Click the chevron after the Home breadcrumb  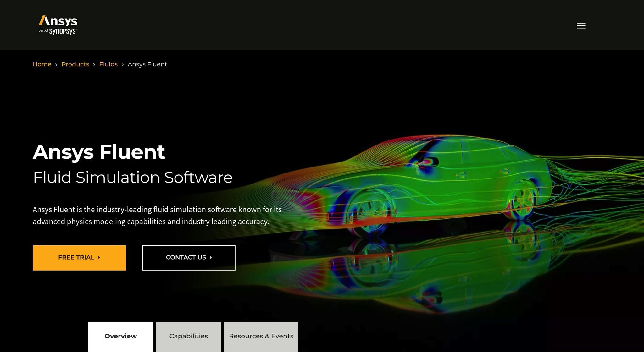56,65
